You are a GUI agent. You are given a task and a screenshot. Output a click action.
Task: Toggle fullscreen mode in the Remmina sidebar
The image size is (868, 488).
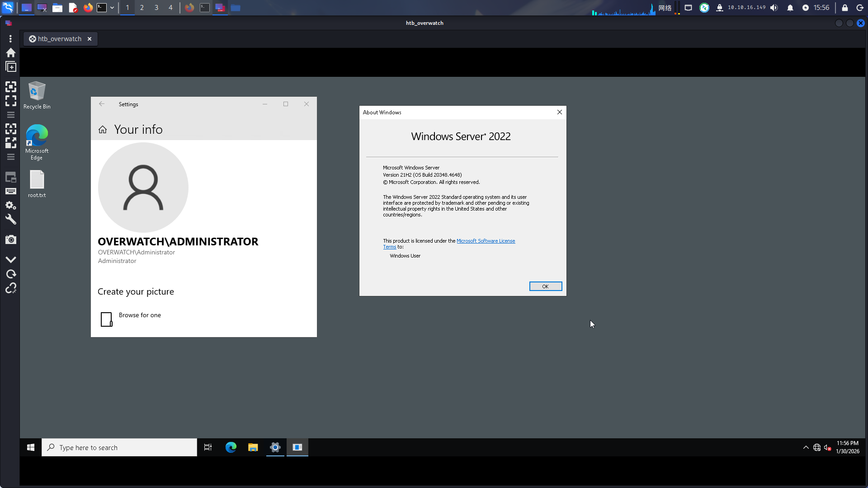11,100
